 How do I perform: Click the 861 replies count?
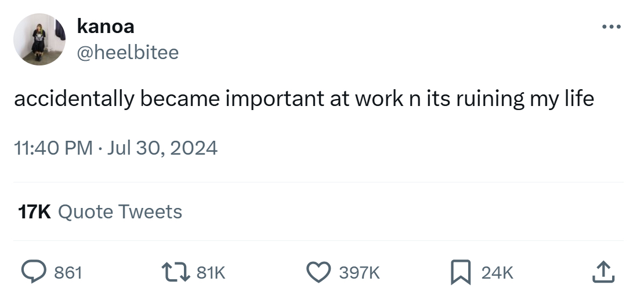[x=68, y=272]
